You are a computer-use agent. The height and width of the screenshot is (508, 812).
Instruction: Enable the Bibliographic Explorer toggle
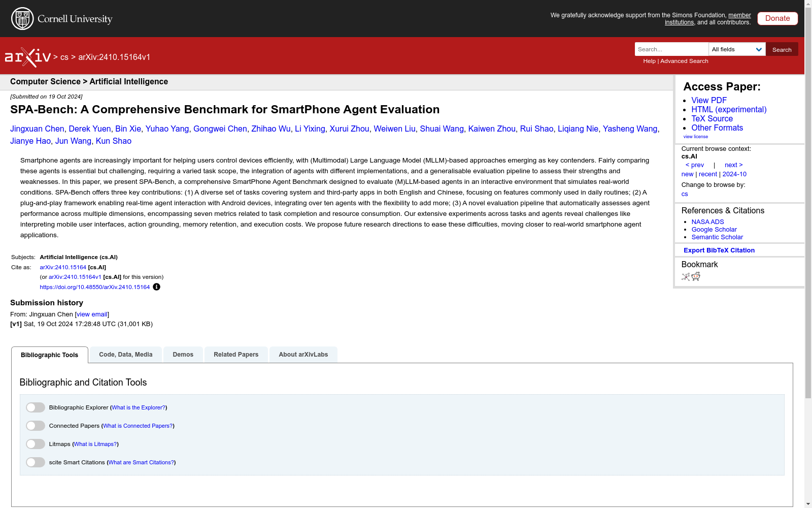[36, 407]
